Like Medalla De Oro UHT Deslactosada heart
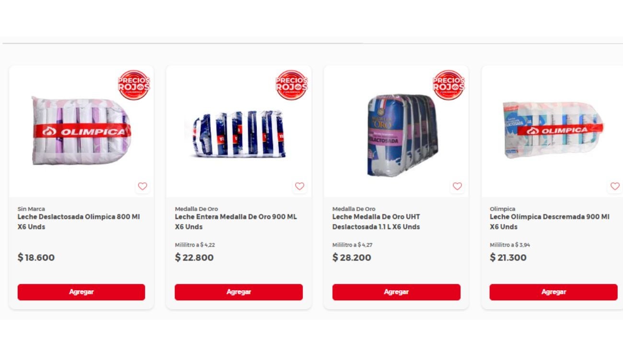 coord(457,186)
